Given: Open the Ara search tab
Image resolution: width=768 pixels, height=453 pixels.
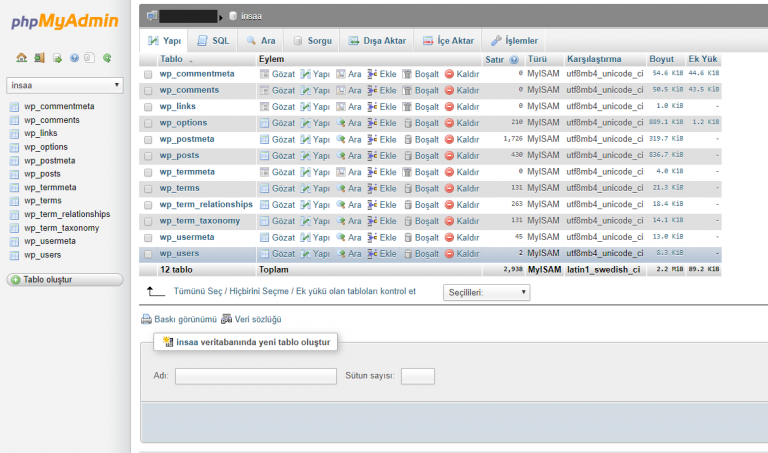Looking at the screenshot, I should (261, 41).
